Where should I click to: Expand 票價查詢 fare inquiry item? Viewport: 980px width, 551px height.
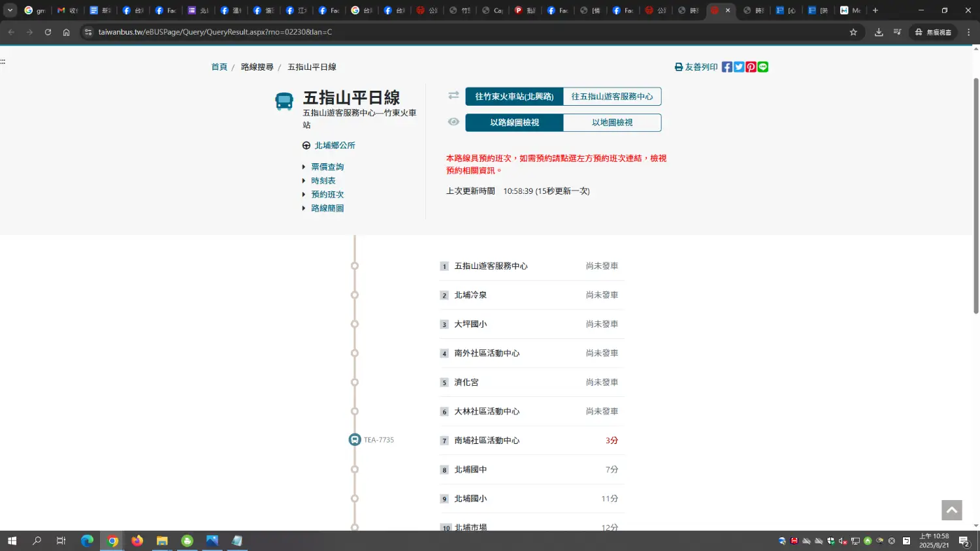point(327,167)
